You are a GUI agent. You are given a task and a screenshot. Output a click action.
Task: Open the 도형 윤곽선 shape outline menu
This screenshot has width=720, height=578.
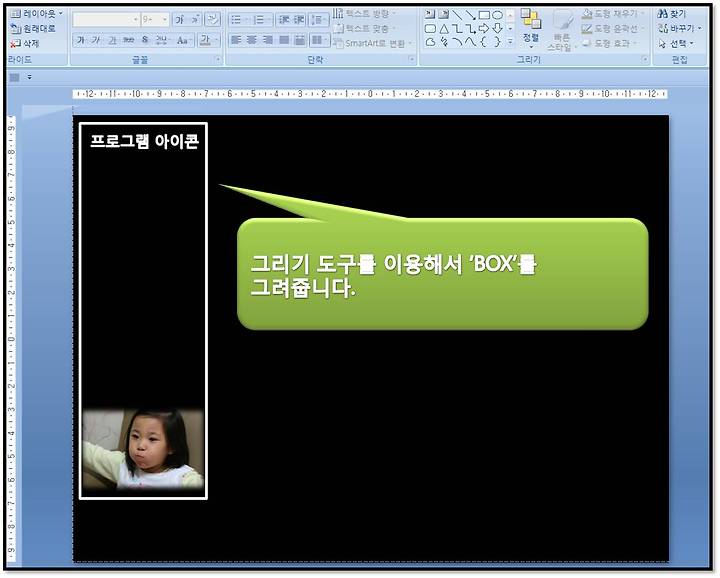(x=613, y=29)
